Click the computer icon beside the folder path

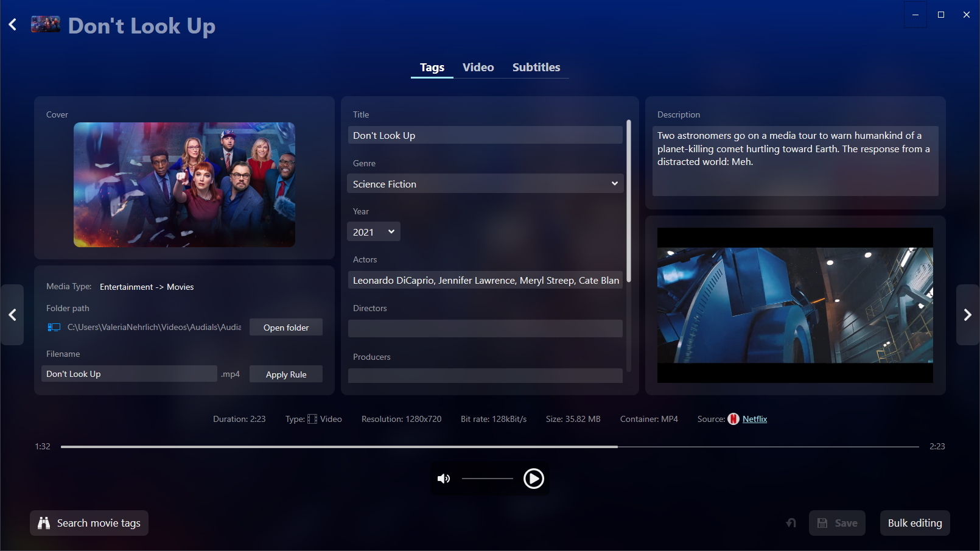pyautogui.click(x=54, y=328)
